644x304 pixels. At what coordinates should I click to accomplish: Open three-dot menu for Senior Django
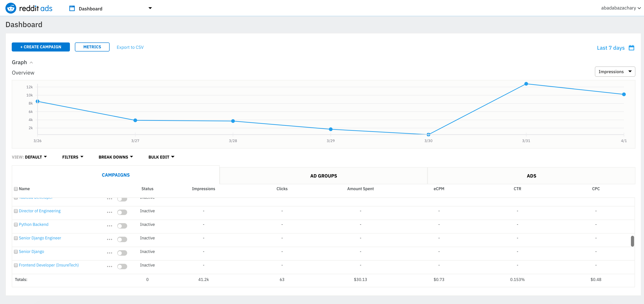coord(110,253)
